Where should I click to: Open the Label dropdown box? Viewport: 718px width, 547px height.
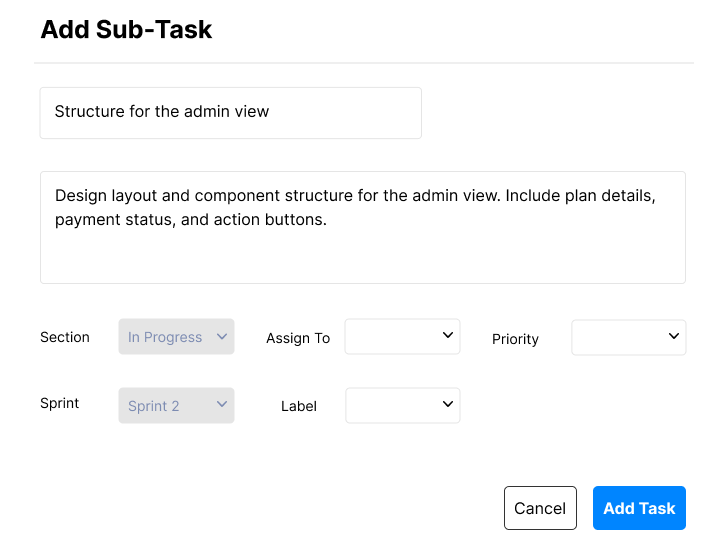point(403,406)
